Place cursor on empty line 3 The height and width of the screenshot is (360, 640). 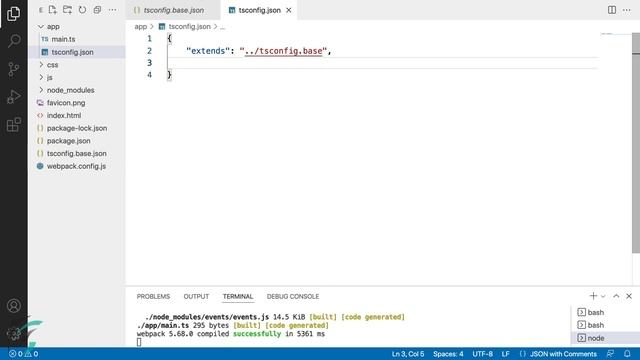[382, 63]
